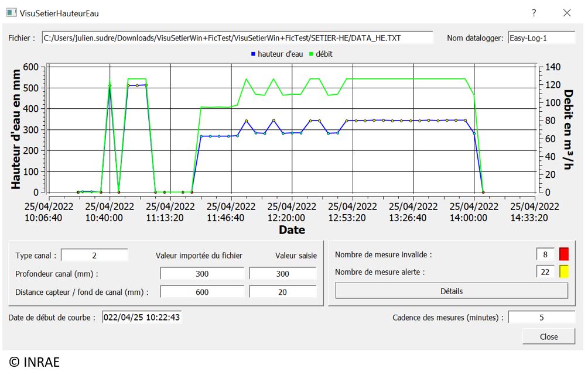
Task: Close the window with the X button
Action: point(566,12)
